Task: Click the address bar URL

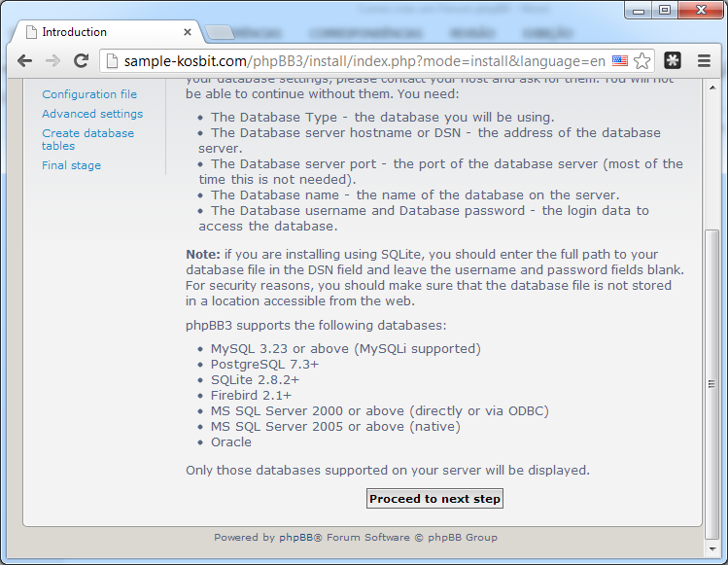Action: (x=364, y=61)
